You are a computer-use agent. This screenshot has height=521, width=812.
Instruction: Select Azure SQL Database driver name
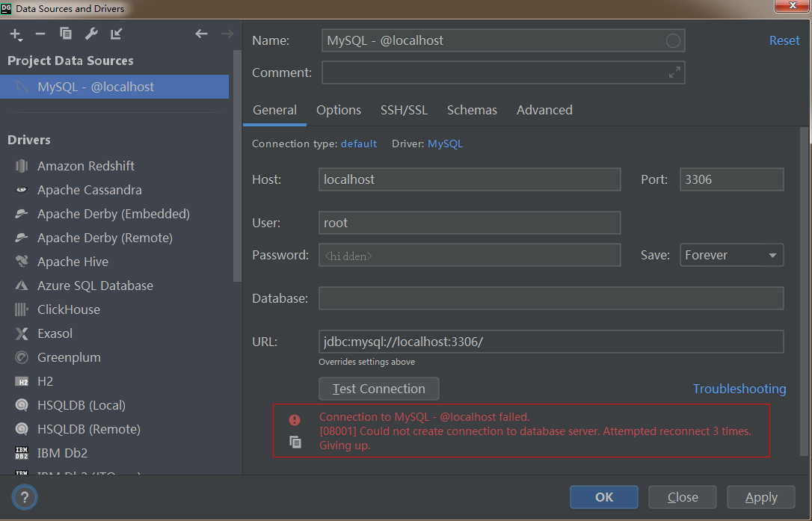pos(95,286)
